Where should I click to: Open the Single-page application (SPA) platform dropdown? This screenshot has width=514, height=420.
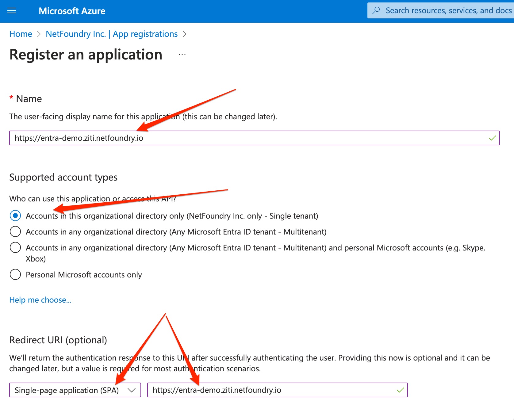tap(75, 390)
